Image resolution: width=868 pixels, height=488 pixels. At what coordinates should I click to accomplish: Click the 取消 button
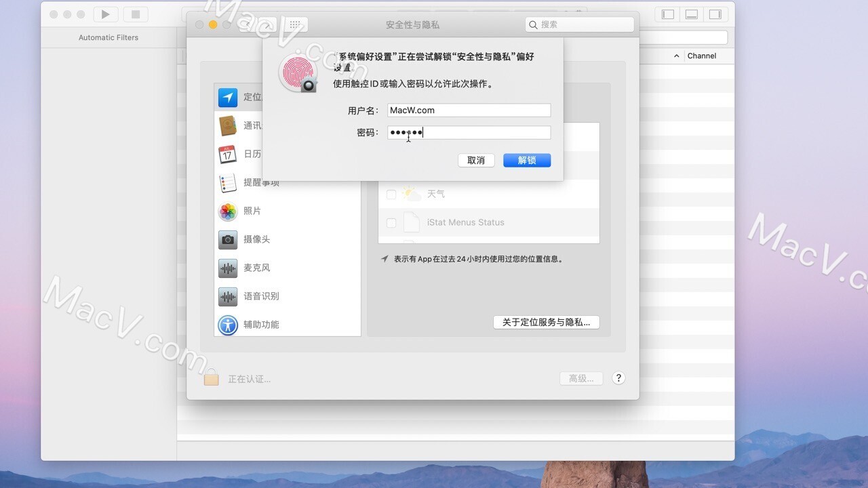pyautogui.click(x=476, y=161)
